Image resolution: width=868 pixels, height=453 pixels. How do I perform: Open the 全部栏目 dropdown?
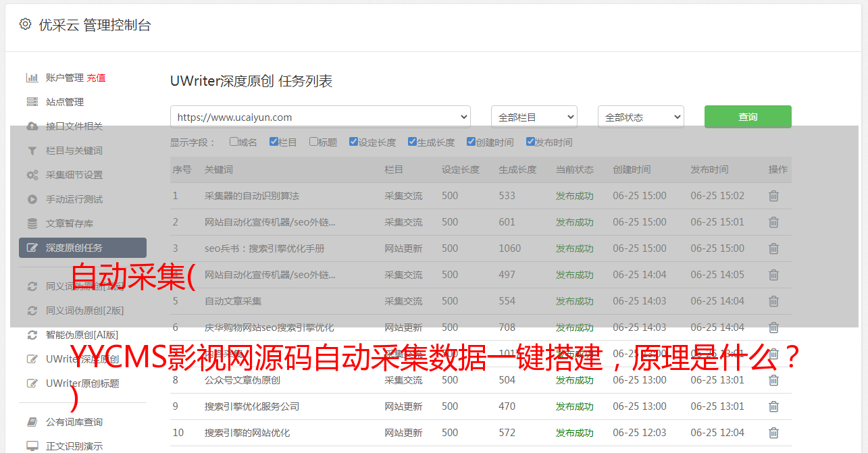[534, 117]
